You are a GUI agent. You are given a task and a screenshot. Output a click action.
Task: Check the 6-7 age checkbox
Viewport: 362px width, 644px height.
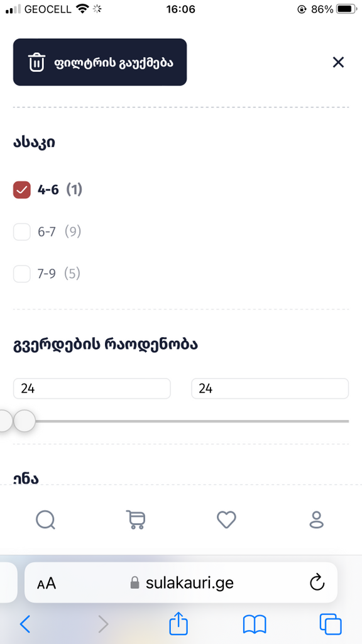tap(22, 232)
